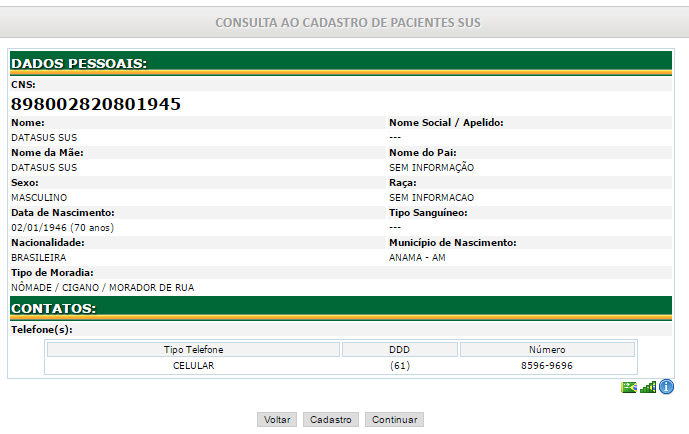Click the MASCULINO sex value
Viewport: 689px width, 434px height.
39,197
